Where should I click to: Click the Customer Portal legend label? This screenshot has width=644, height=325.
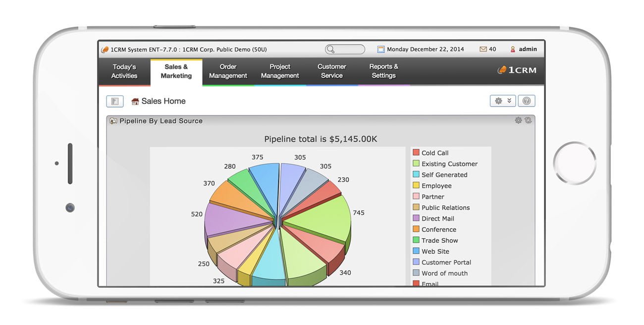click(x=446, y=262)
